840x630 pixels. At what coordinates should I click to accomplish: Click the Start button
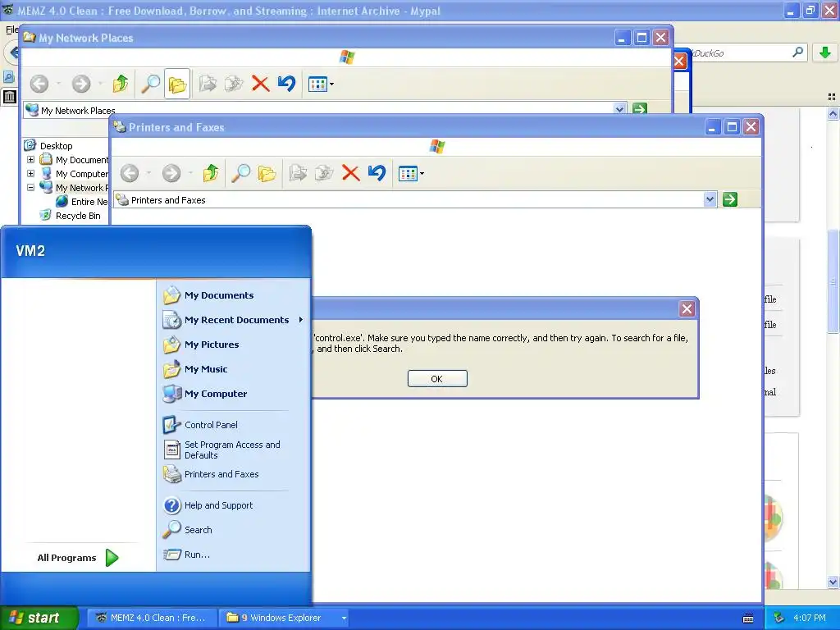39,618
